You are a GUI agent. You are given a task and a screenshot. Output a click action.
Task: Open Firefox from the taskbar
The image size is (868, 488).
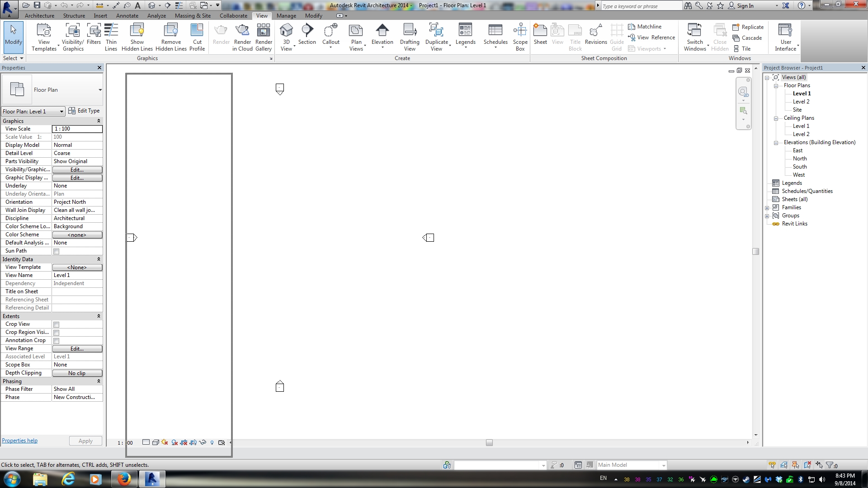pyautogui.click(x=123, y=479)
